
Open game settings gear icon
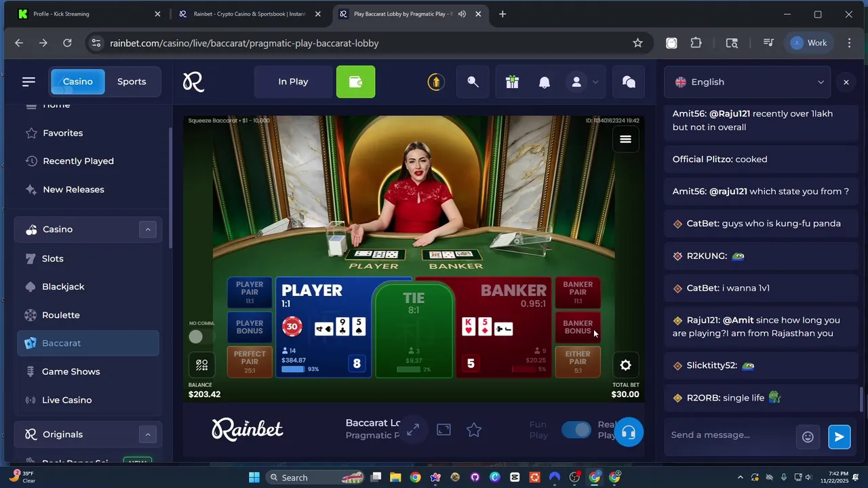pyautogui.click(x=625, y=365)
